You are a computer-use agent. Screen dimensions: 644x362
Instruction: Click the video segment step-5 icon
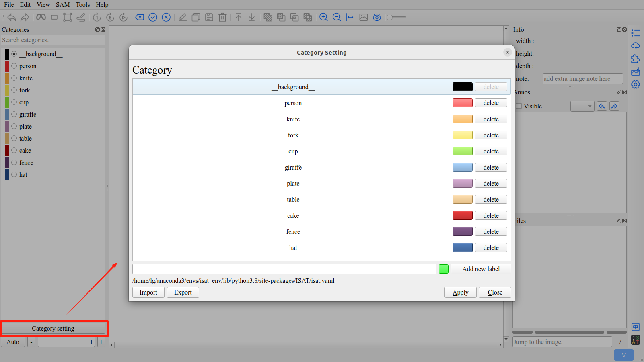(110, 17)
